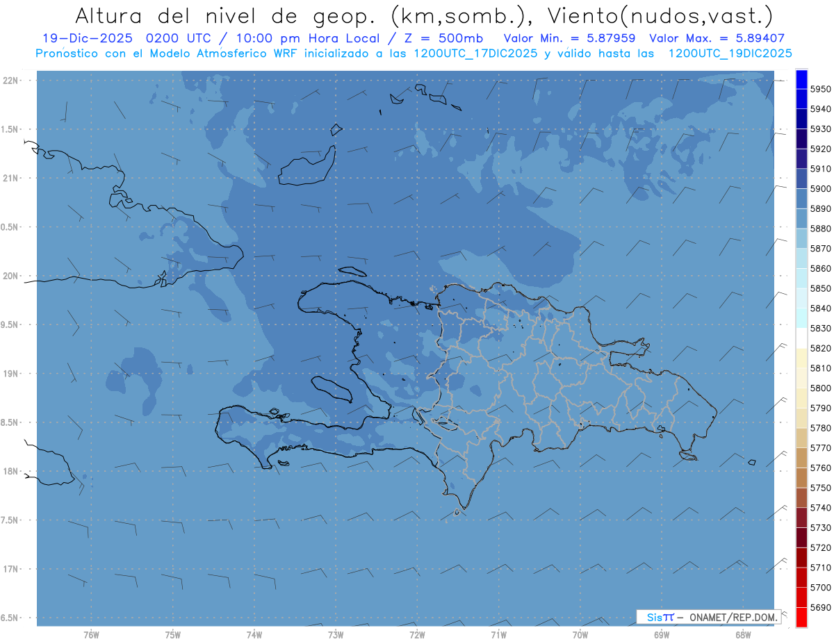Image resolution: width=834 pixels, height=644 pixels.
Task: Select legend value 5850
Action: click(821, 288)
